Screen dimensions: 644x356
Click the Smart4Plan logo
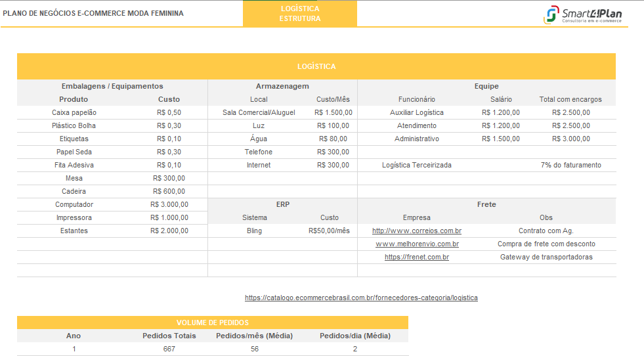tap(582, 14)
